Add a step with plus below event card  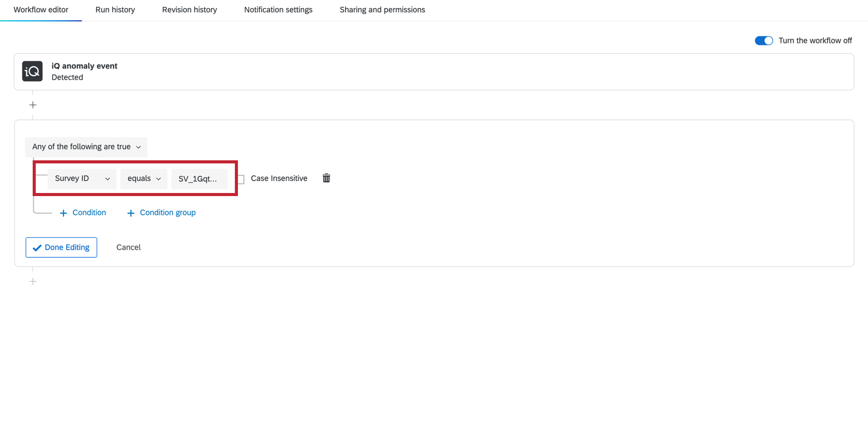[x=33, y=105]
